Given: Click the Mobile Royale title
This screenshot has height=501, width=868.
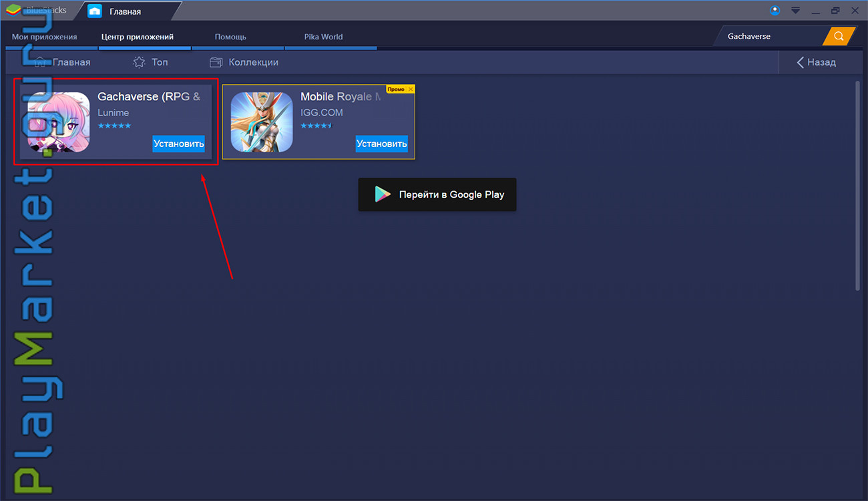Looking at the screenshot, I should [x=341, y=96].
